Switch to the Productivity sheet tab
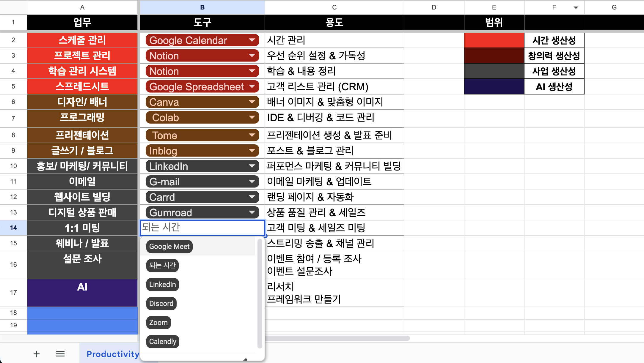The width and height of the screenshot is (644, 363). click(113, 354)
